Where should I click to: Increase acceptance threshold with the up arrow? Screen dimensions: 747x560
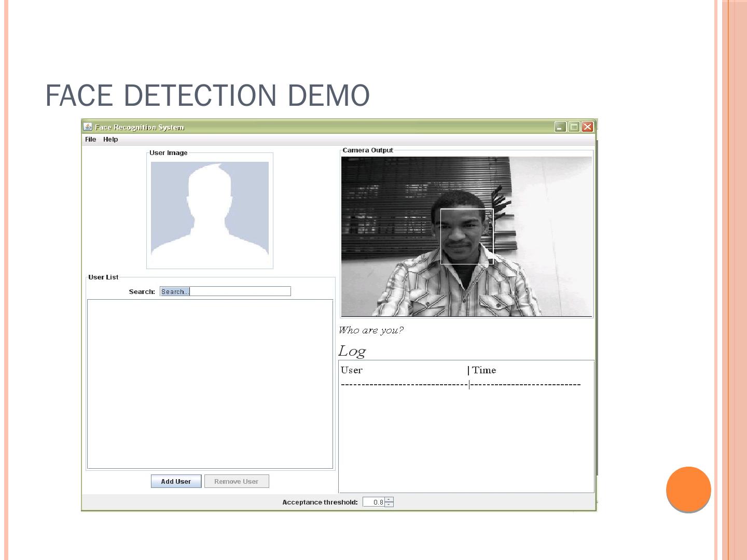point(389,499)
